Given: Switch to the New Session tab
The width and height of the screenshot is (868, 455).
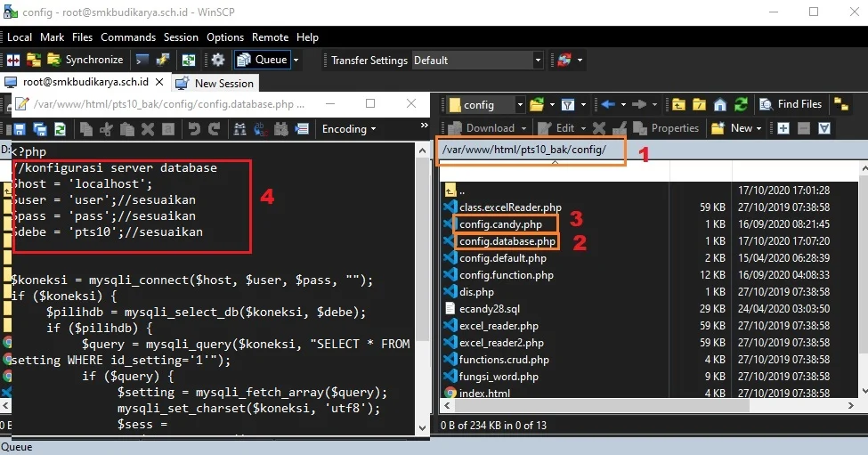Looking at the screenshot, I should coord(215,83).
